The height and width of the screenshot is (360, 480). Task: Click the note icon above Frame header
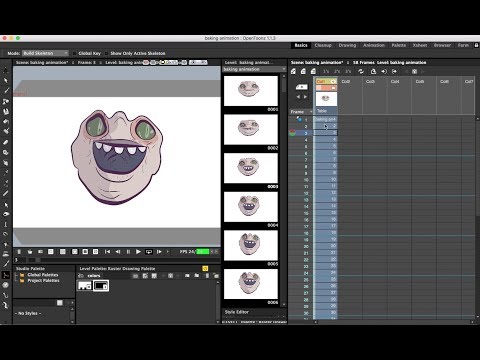tap(302, 87)
